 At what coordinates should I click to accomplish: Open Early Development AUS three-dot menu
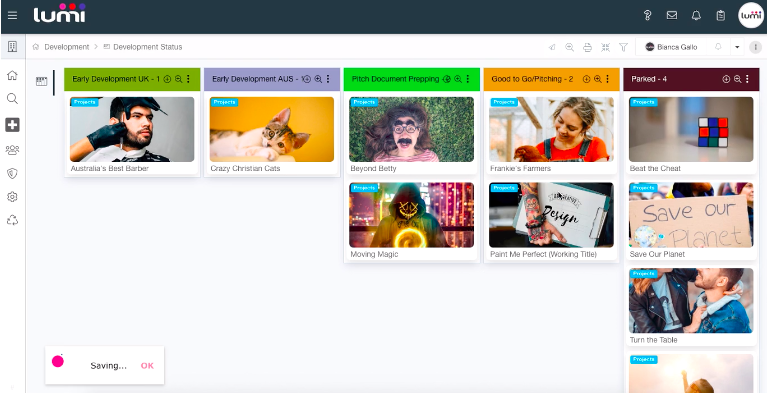point(328,79)
